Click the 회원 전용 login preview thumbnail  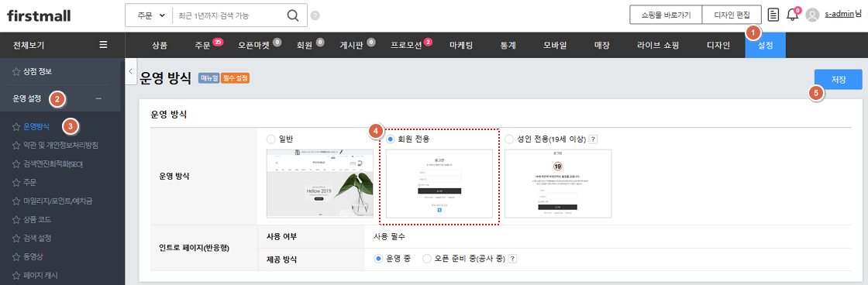point(439,184)
